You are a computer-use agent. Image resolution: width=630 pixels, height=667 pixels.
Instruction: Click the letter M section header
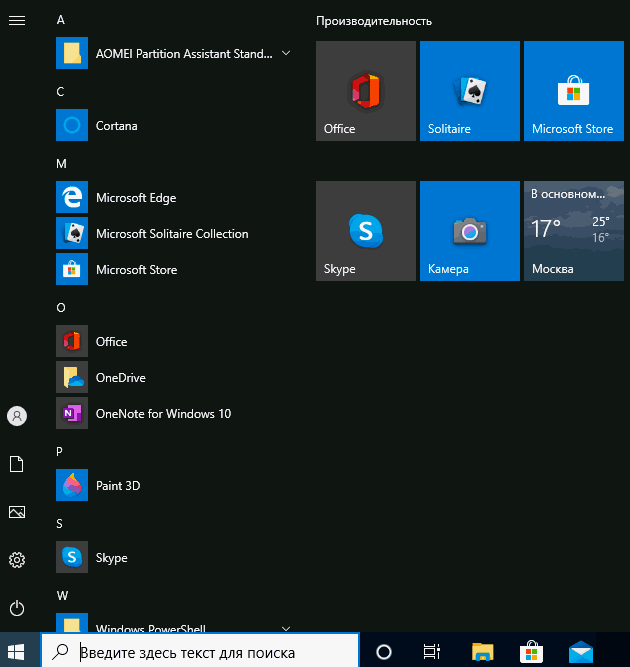(61, 164)
